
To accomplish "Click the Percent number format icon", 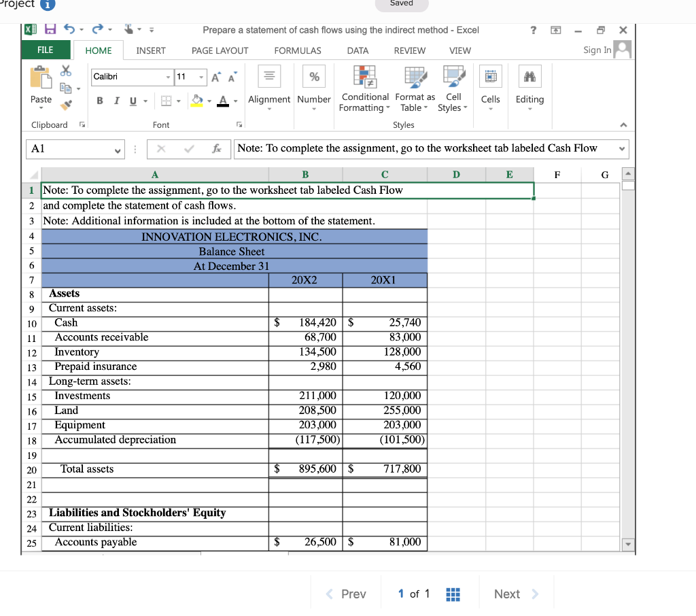I will coord(313,76).
